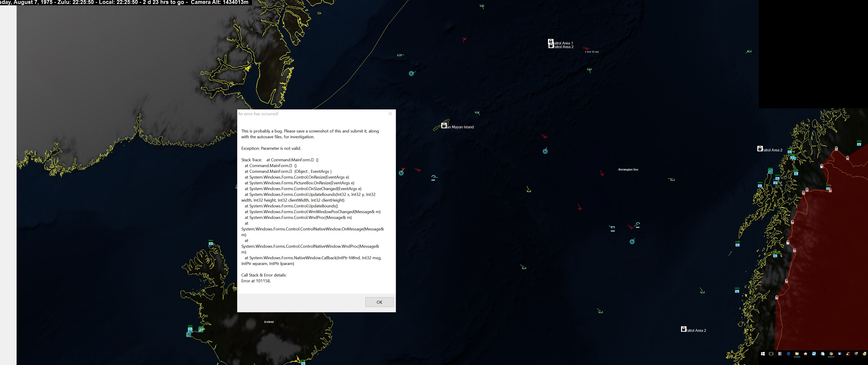
Task: Click Patrol Area 2 marker south of Norwegian Sea
Action: 684,329
